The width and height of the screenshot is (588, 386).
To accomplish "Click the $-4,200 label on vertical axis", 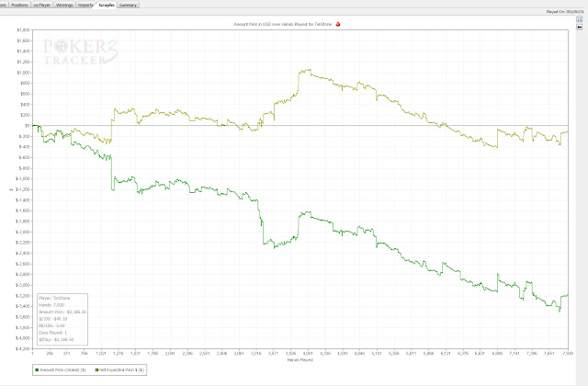I will (22, 349).
